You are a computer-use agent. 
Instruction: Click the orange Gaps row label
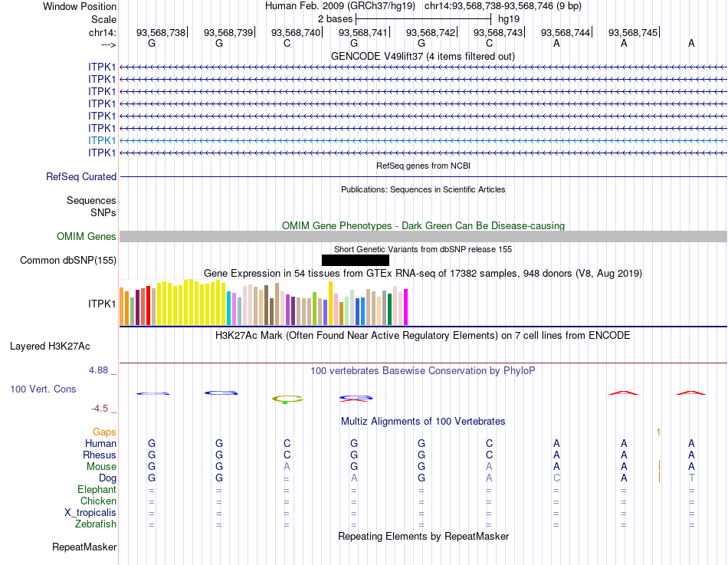[104, 432]
